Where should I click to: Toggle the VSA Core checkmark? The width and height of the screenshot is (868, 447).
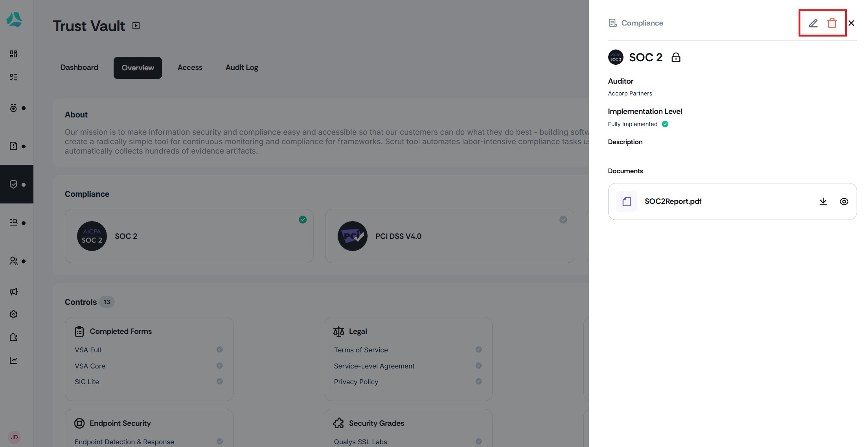[x=220, y=366]
